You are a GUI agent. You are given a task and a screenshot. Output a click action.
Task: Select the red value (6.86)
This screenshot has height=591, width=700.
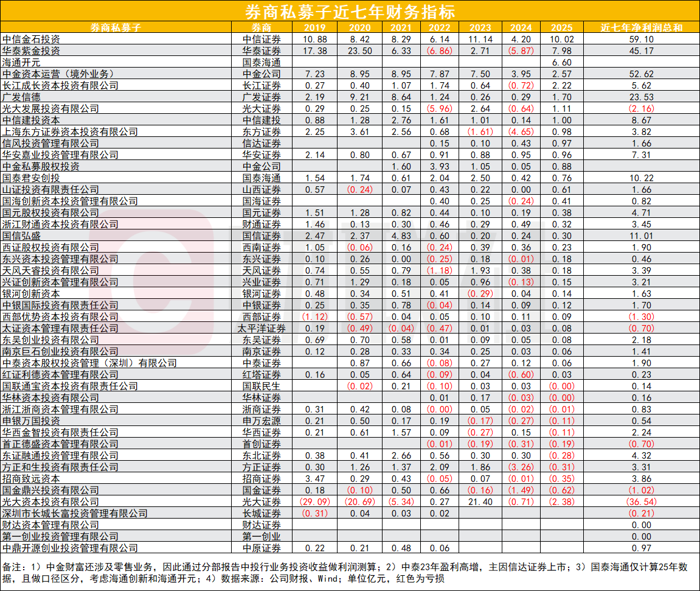pos(440,51)
